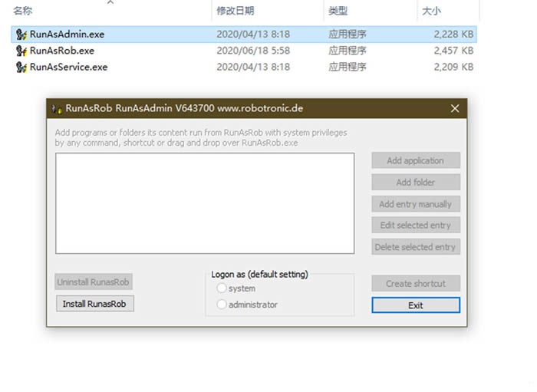This screenshot has height=392, width=537.
Task: Click the 应用程序 type cell of RunAsRob.exe
Action: 348,51
